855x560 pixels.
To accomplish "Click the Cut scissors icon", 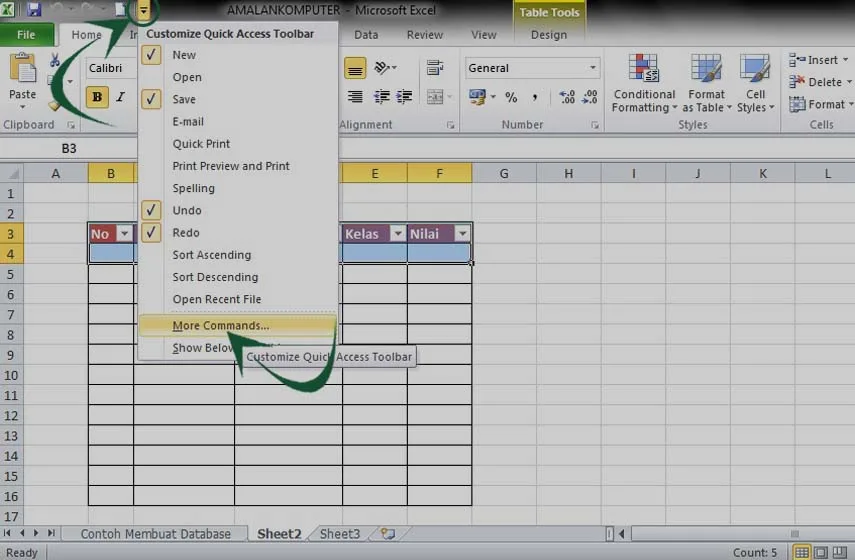I will click(55, 60).
